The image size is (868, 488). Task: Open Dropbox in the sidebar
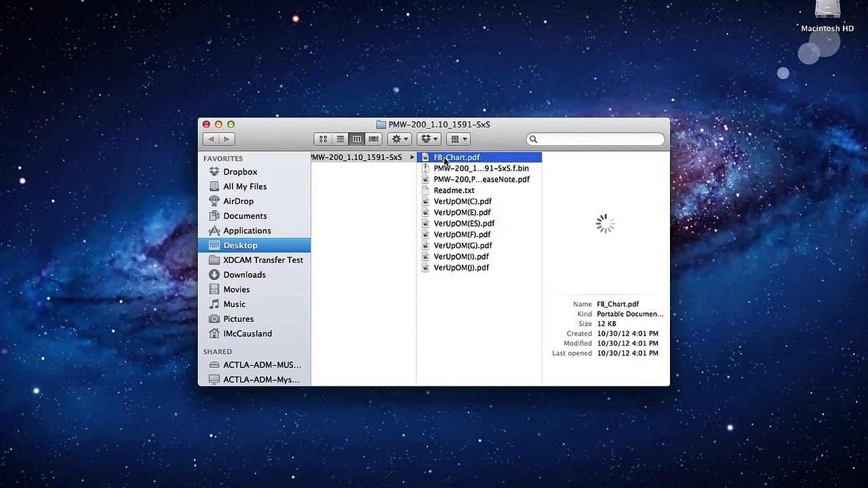click(x=240, y=172)
